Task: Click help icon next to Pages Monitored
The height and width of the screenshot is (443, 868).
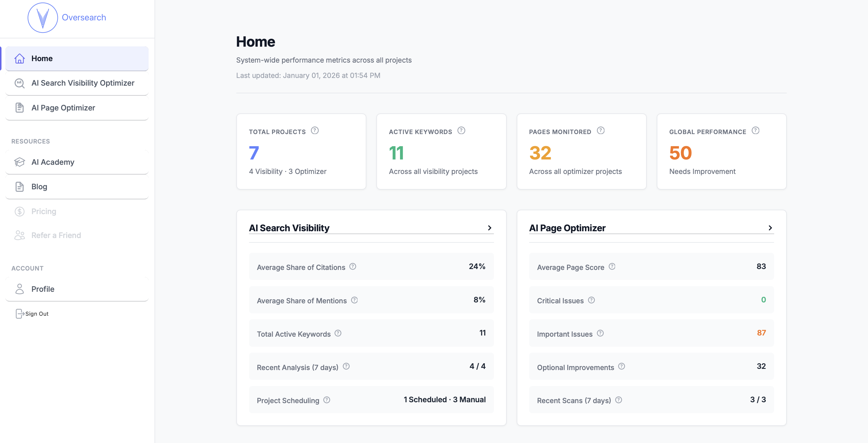Action: point(600,130)
